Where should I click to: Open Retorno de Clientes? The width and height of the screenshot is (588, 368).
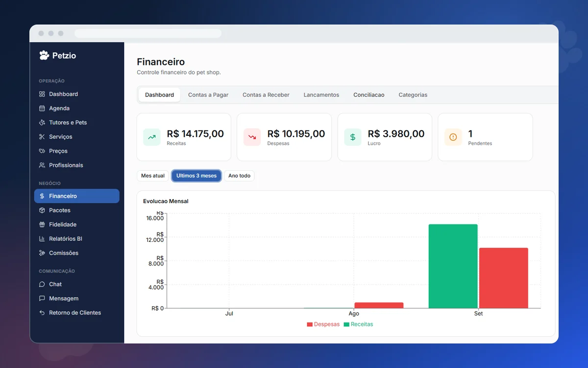pyautogui.click(x=76, y=313)
